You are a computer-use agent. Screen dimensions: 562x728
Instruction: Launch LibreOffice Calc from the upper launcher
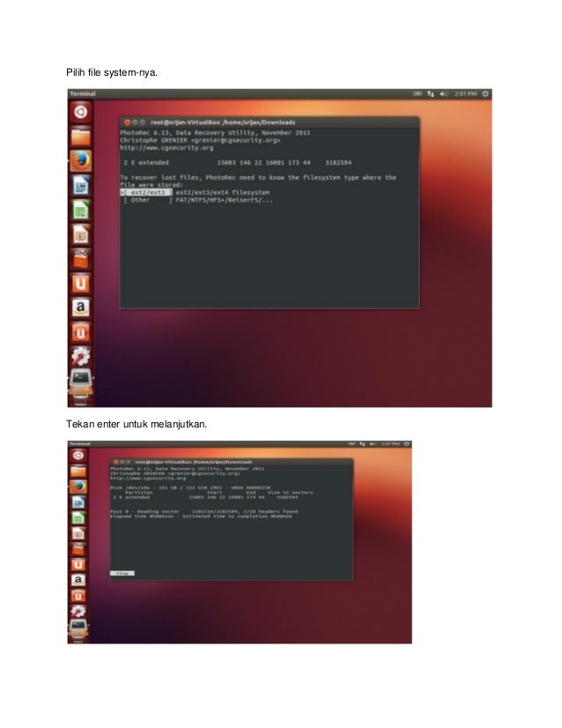click(81, 210)
